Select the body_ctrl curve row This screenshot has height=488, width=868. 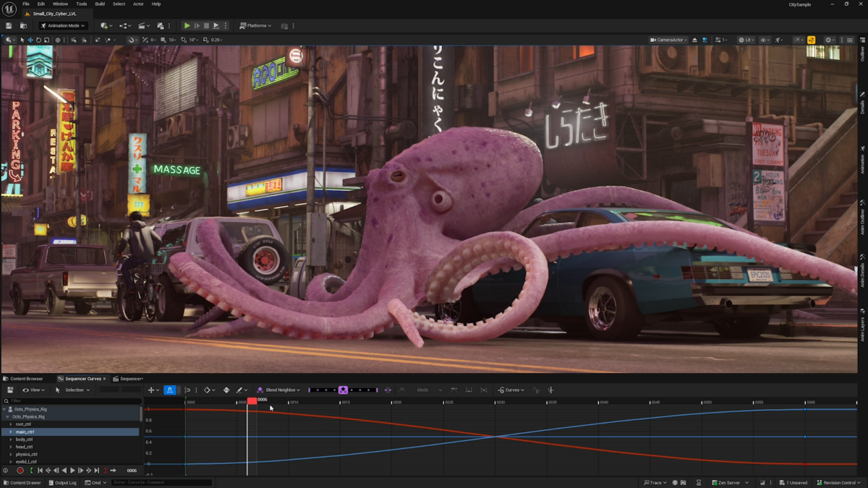click(x=71, y=440)
